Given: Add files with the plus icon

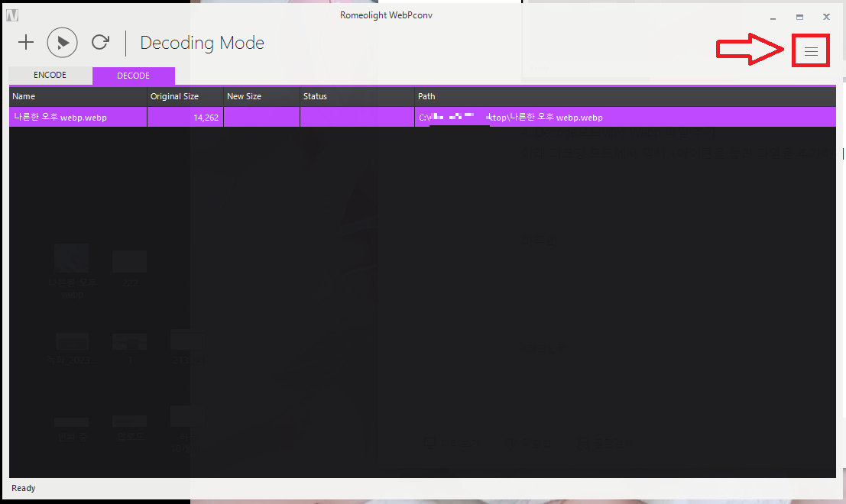Looking at the screenshot, I should click(x=26, y=42).
